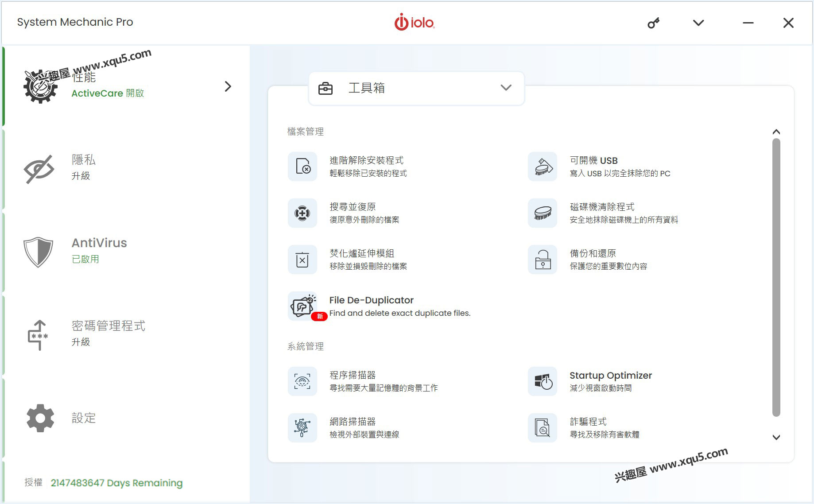Image resolution: width=814 pixels, height=504 pixels.
Task: Expand the 性能 performance section arrow
Action: 228,86
